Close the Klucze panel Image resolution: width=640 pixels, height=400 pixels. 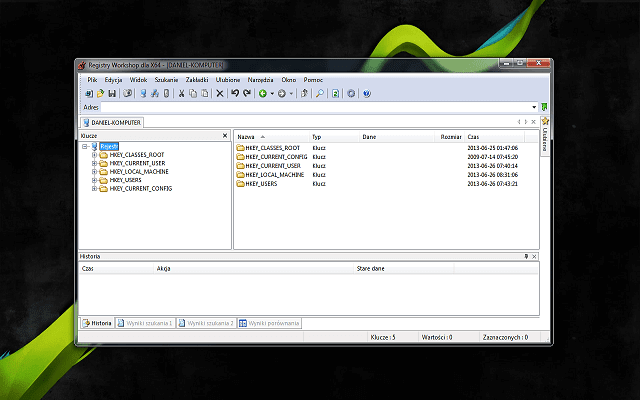pos(225,135)
